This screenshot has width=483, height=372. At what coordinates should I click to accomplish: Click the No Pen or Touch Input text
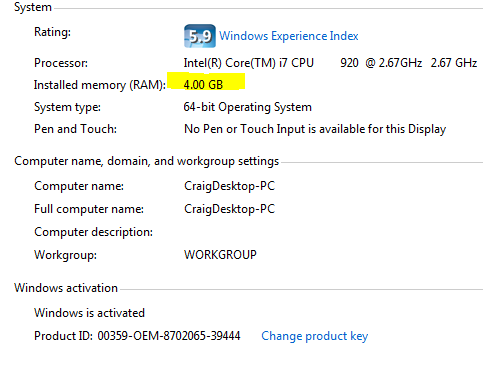[315, 129]
